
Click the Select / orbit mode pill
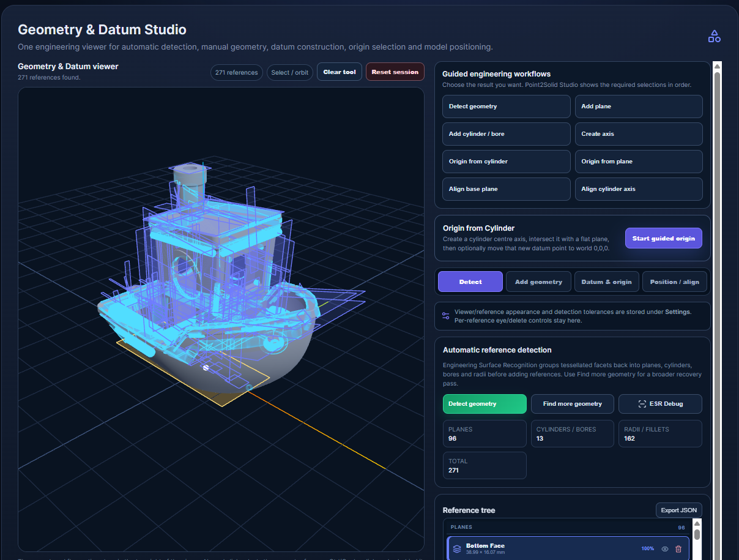click(290, 72)
